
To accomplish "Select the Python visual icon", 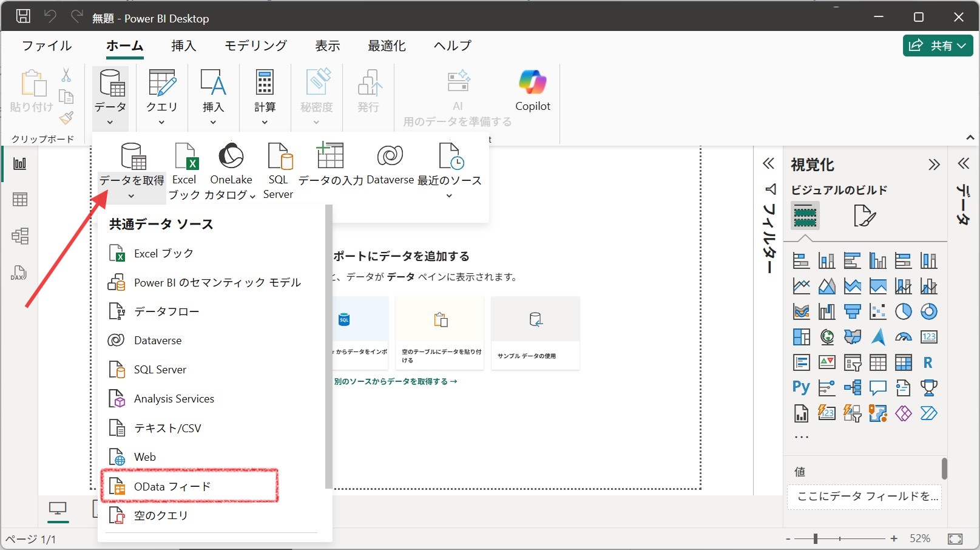I will point(801,388).
